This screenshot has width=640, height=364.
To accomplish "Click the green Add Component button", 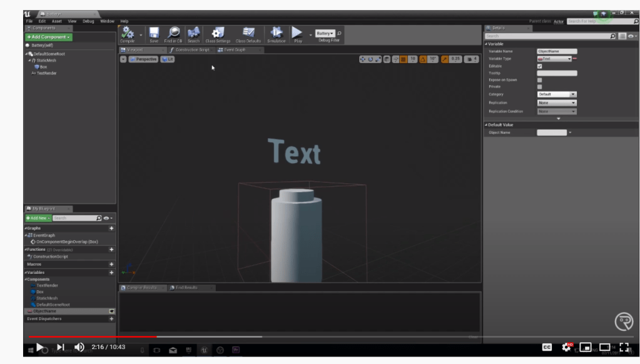I will click(x=48, y=37).
